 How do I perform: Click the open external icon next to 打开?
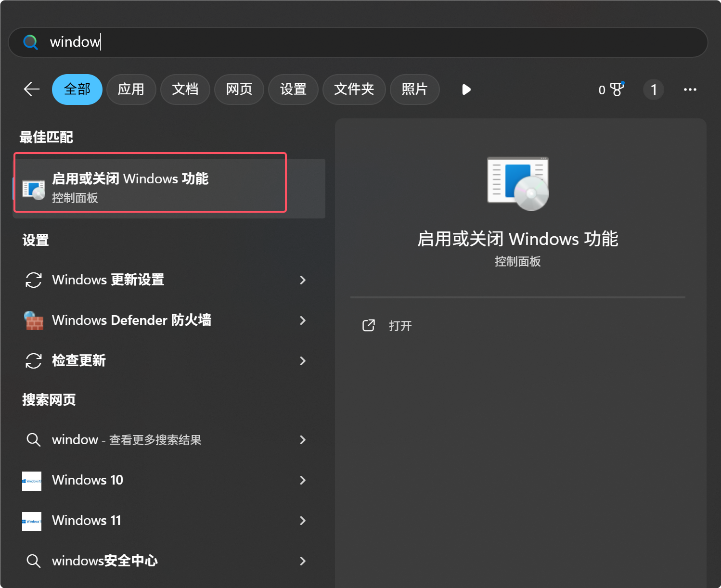(x=369, y=325)
